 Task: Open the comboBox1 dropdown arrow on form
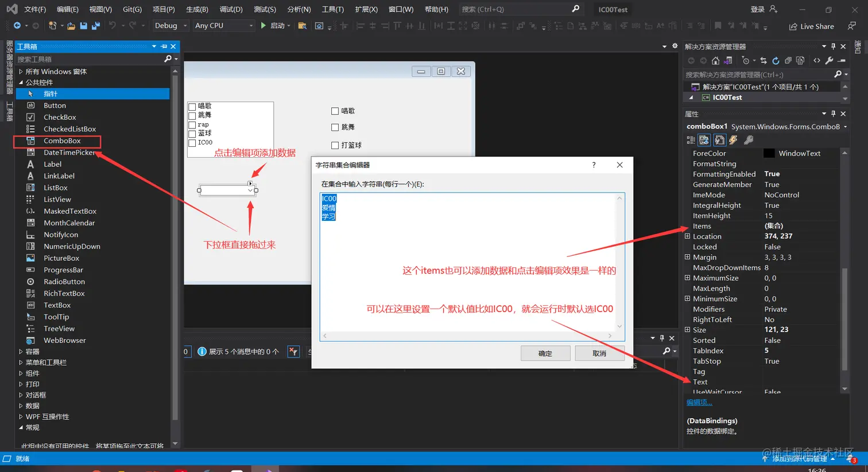click(250, 190)
